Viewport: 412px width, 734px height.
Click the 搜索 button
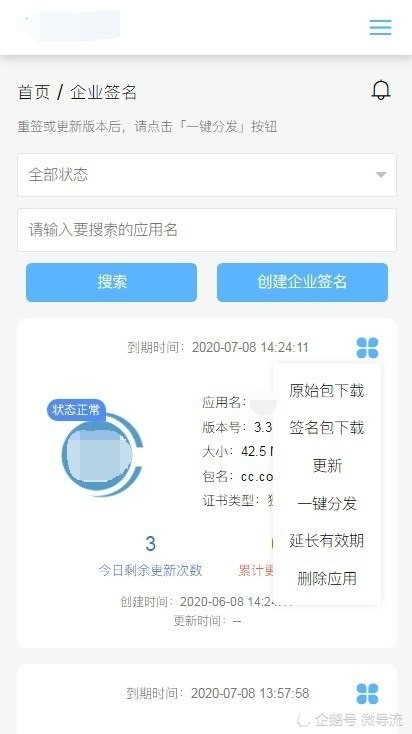[111, 282]
